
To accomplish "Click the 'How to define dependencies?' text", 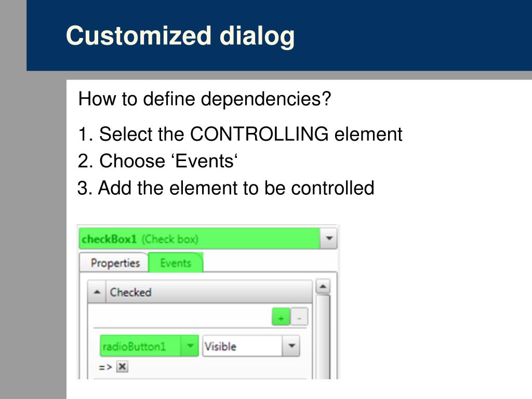I will click(205, 99).
